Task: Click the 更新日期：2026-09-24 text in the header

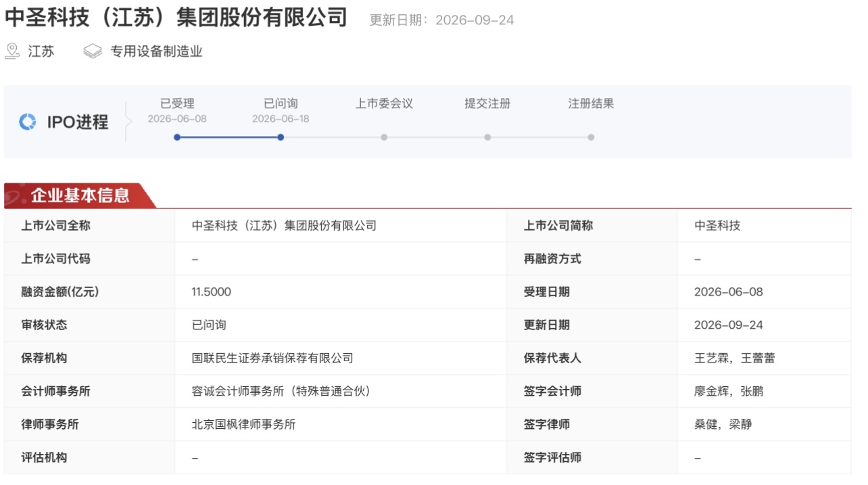Action: click(441, 20)
